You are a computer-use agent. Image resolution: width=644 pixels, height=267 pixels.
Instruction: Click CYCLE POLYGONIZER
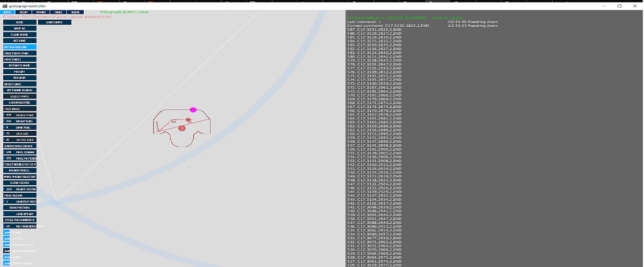[20, 220]
